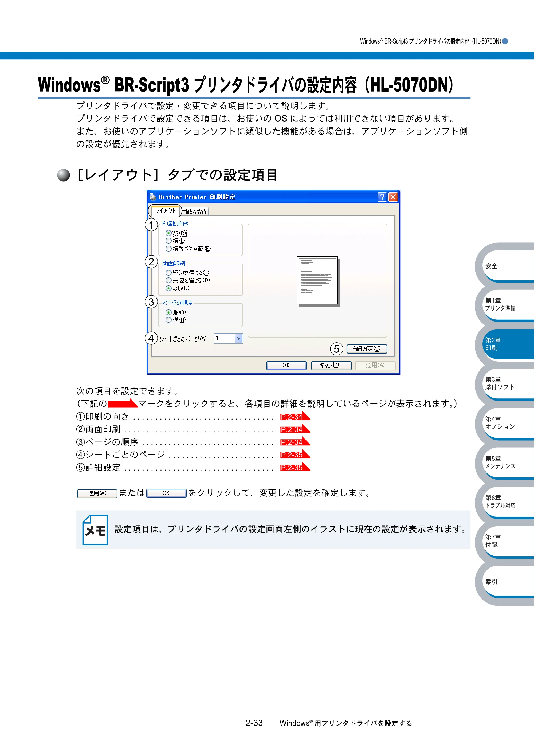This screenshot has width=534, height=756.
Task: Click the inline OK button image in text
Action: pos(166,493)
